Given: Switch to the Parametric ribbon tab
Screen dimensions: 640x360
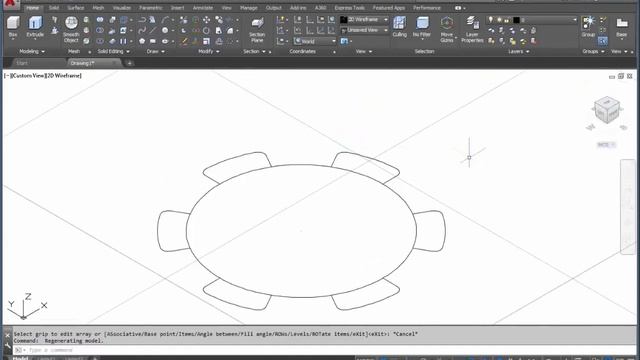Looking at the screenshot, I should pos(151,8).
